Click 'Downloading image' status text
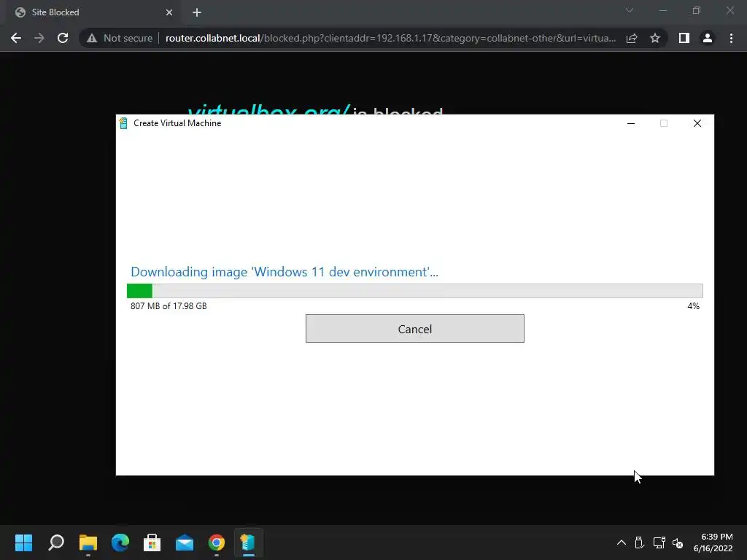Screen dimensions: 747x560 [x=285, y=272]
